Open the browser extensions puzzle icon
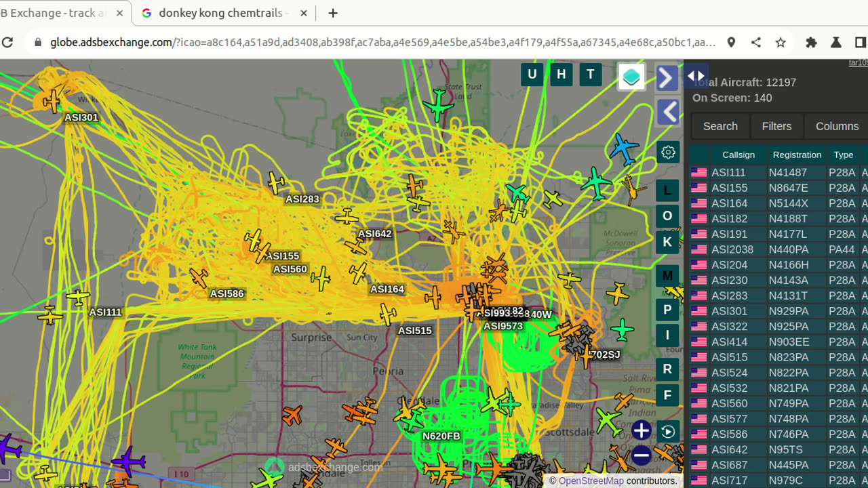Screen dimensions: 868x488 811,42
